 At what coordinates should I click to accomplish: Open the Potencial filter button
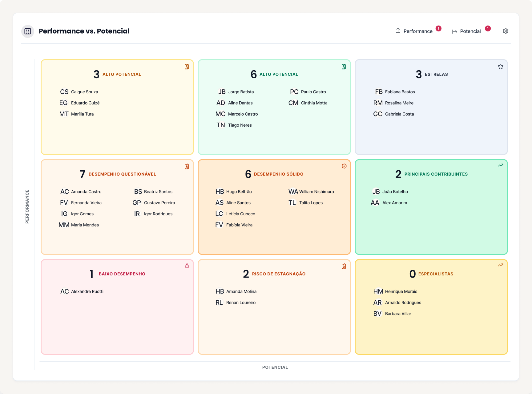click(466, 31)
